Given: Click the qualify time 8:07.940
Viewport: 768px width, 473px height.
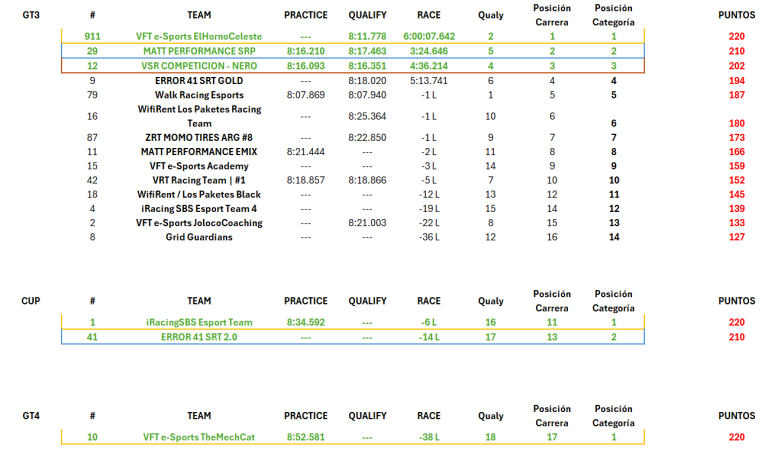Looking at the screenshot, I should 367,95.
